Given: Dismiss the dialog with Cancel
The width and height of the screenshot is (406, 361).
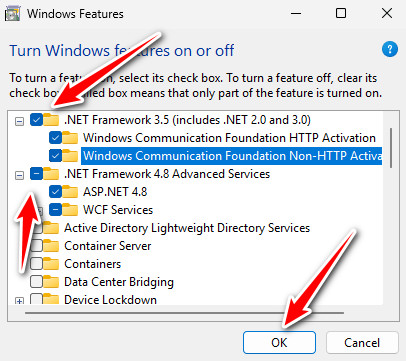Looking at the screenshot, I should (x=362, y=342).
